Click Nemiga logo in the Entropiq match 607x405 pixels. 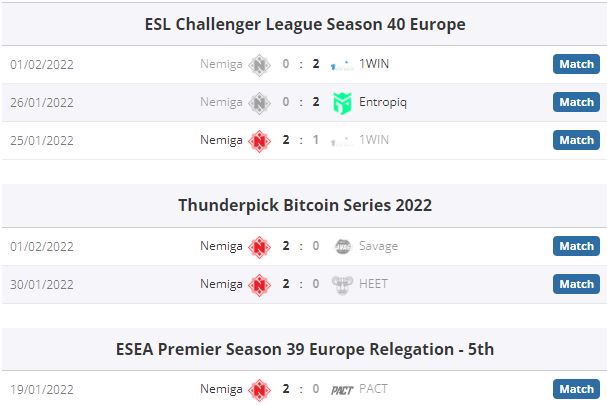(x=259, y=102)
